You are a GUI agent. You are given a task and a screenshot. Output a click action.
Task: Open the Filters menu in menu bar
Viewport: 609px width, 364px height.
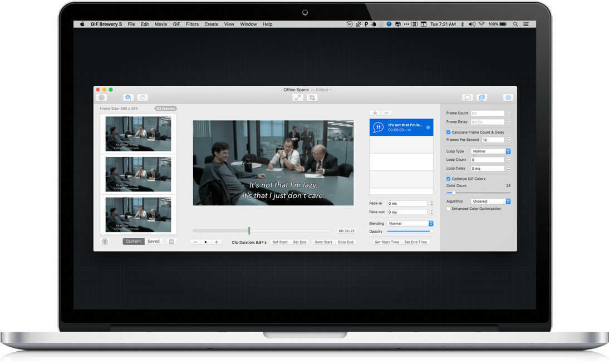coord(192,24)
